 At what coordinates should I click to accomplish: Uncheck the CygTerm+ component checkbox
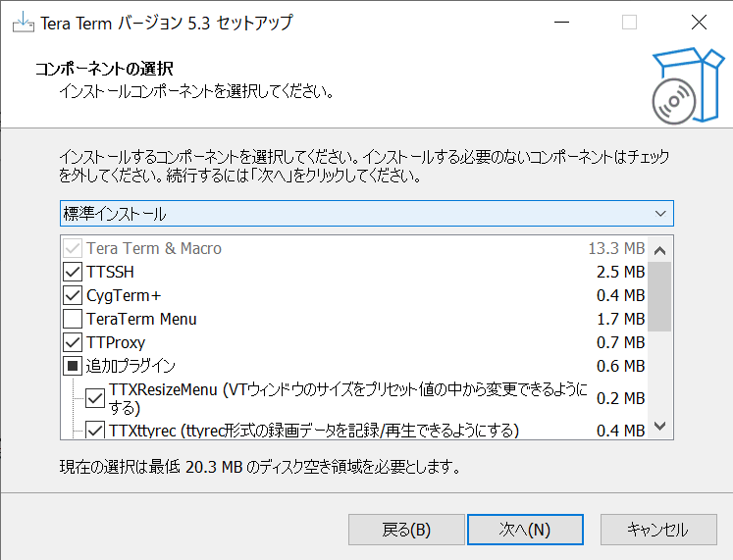click(x=73, y=295)
